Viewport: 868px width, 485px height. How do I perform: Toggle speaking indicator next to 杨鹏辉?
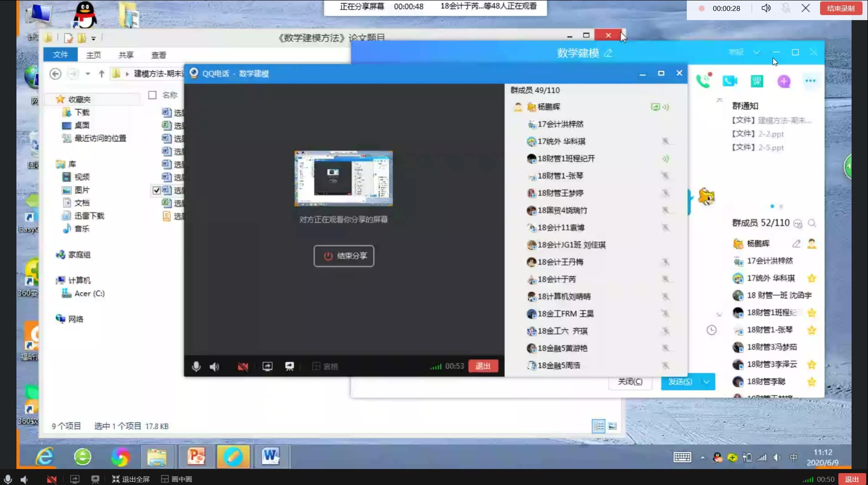click(666, 107)
